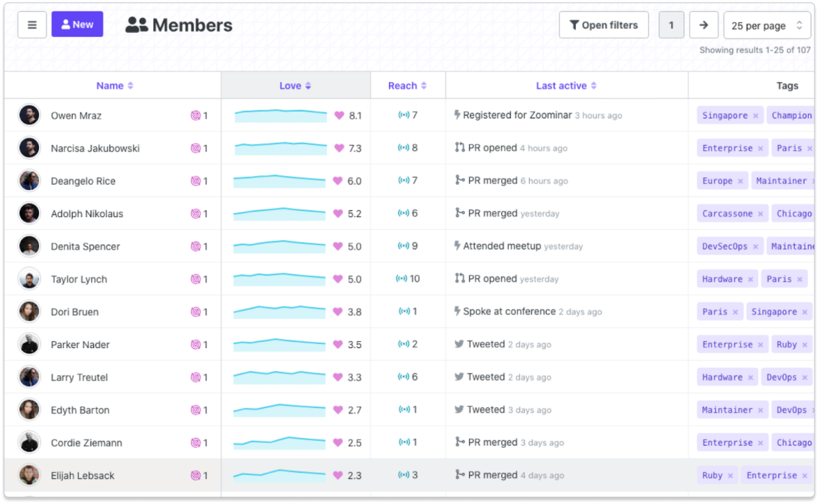Click the heart icon in Narcisa Jakubowski's row
This screenshot has width=818, height=504.
coord(339,149)
